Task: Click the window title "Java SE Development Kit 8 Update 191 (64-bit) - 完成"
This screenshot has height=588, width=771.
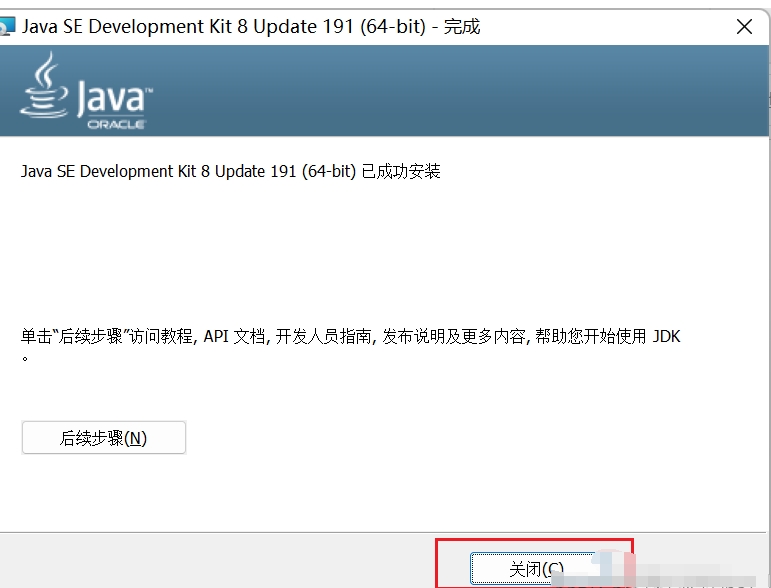Action: (251, 27)
